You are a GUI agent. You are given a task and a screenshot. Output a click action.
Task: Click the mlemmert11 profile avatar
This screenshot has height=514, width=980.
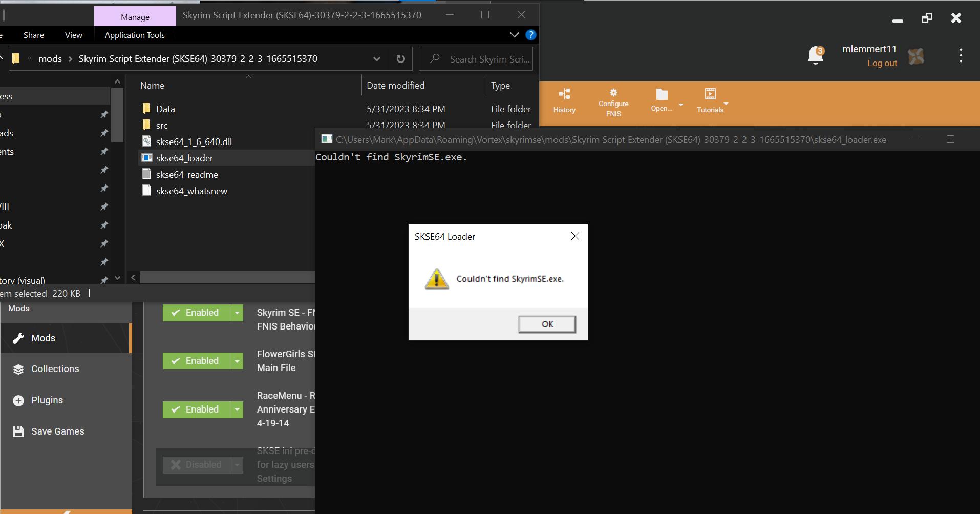[916, 56]
